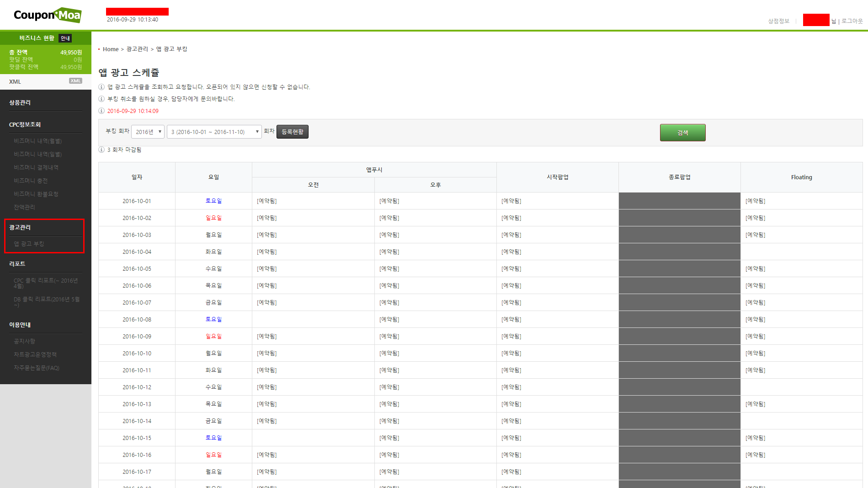Image resolution: width=868 pixels, height=488 pixels.
Task: Click 광고관리 in the breadcrumb
Action: pos(137,49)
